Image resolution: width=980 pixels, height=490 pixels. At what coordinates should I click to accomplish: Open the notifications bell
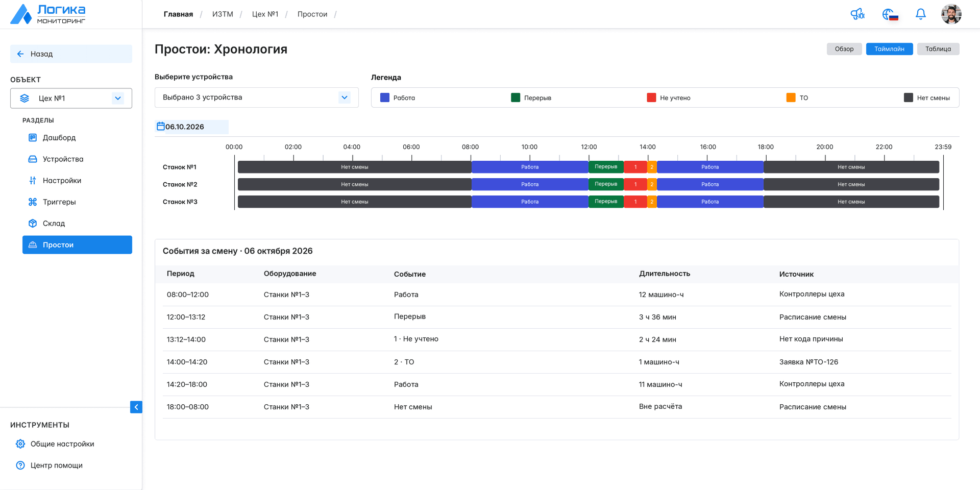click(x=921, y=14)
